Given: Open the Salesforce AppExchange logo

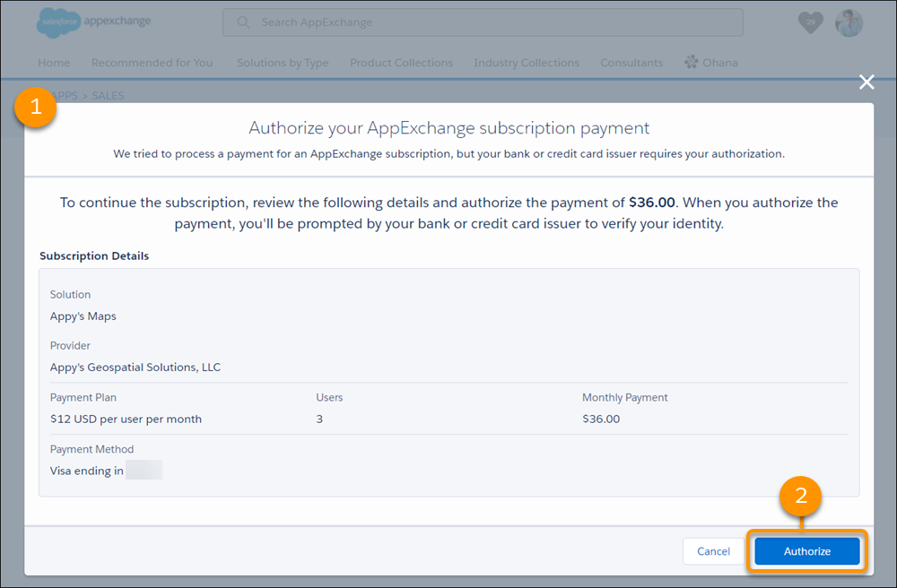Looking at the screenshot, I should click(94, 23).
